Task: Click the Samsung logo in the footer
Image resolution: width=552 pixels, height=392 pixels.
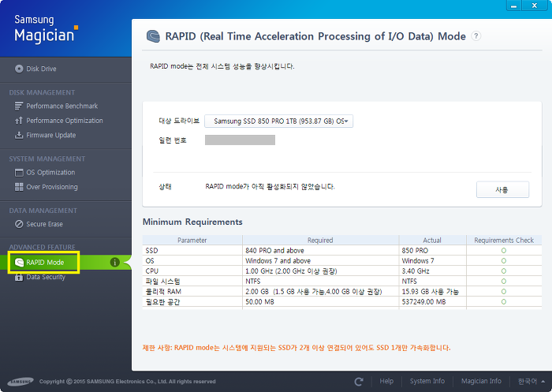Action: tap(21, 382)
